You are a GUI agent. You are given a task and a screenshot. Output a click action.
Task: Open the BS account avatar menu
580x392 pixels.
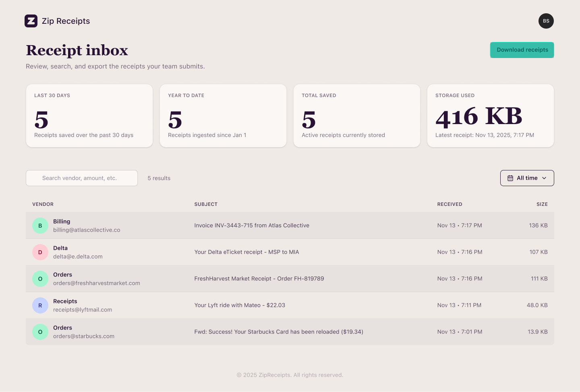(546, 21)
